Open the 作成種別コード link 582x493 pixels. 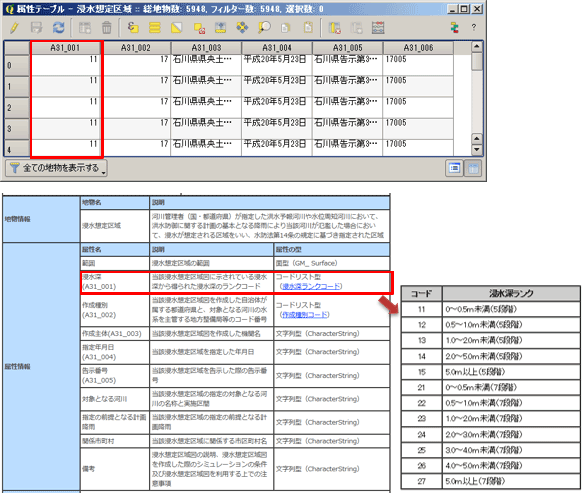click(305, 315)
